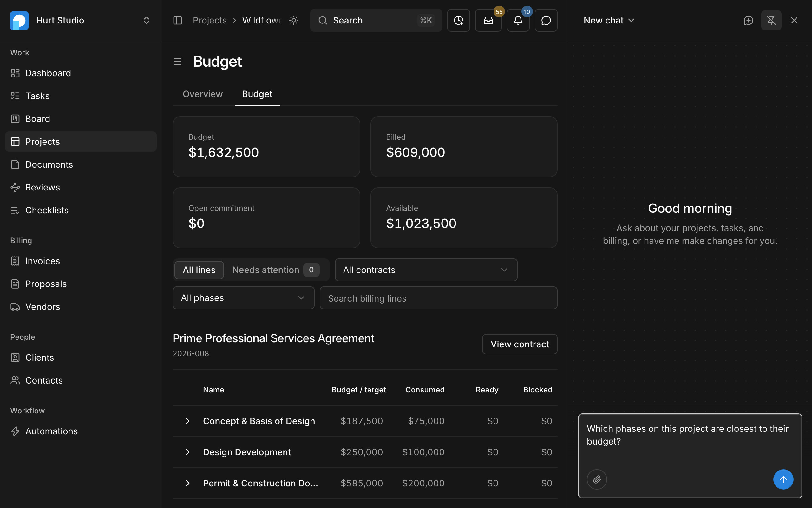This screenshot has width=812, height=508.
Task: Filter by Needs attention lines
Action: point(275,270)
